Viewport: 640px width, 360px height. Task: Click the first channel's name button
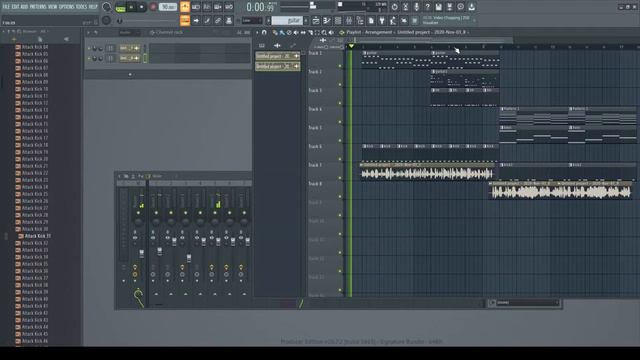coord(129,48)
